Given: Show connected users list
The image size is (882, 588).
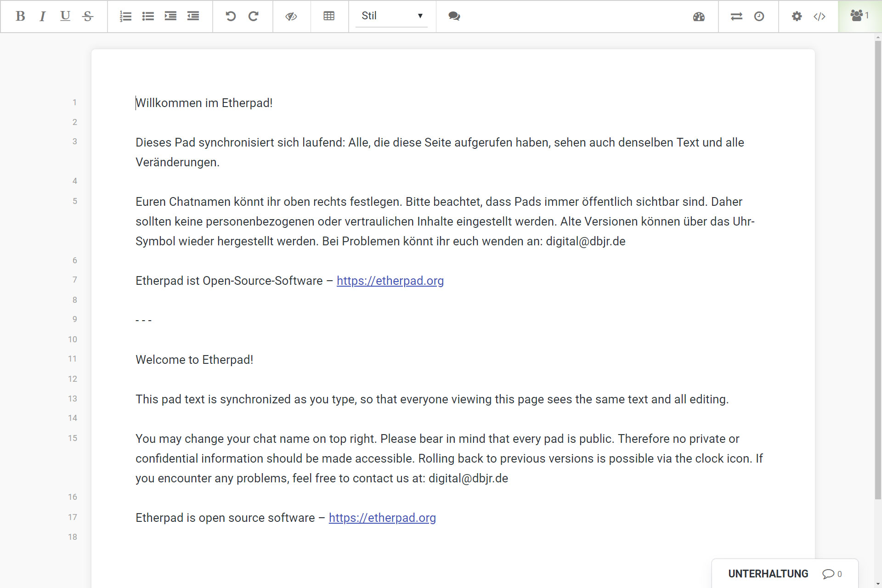Looking at the screenshot, I should (x=859, y=16).
